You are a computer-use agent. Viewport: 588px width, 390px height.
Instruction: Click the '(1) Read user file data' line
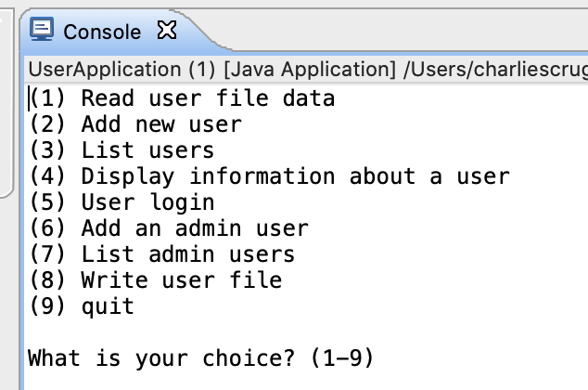tap(182, 98)
